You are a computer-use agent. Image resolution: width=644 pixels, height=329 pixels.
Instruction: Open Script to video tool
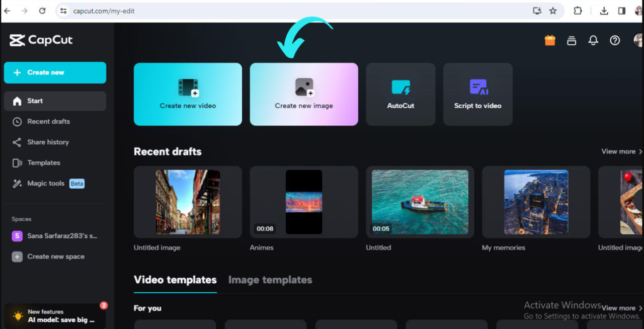(x=477, y=94)
